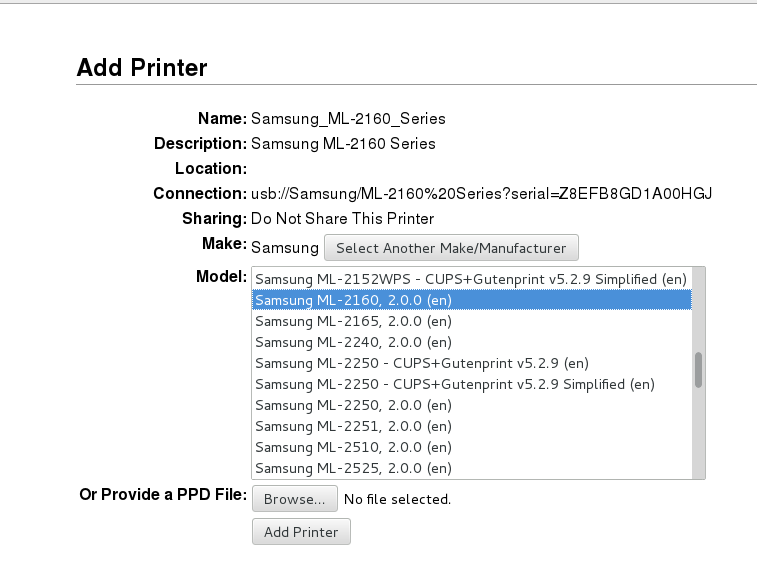Pick Samsung ML-2240, 2.0.0 driver

353,342
